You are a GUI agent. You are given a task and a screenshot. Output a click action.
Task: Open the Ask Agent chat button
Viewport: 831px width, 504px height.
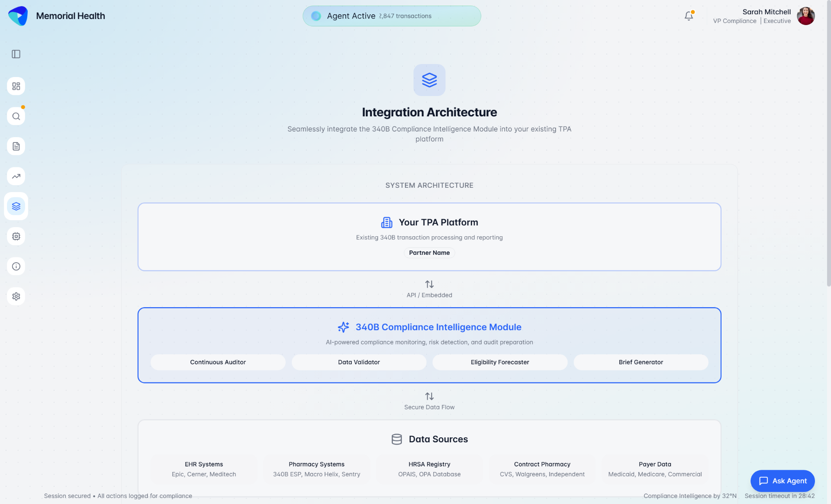[x=783, y=481]
